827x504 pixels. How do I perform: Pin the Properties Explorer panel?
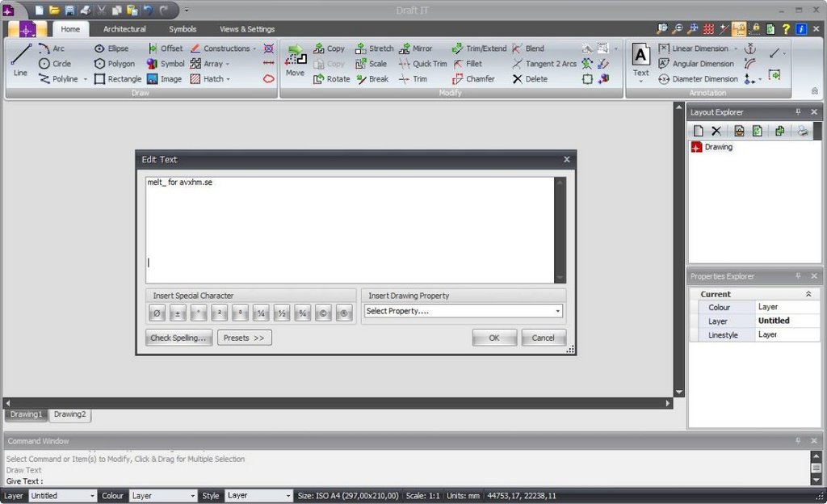[798, 275]
